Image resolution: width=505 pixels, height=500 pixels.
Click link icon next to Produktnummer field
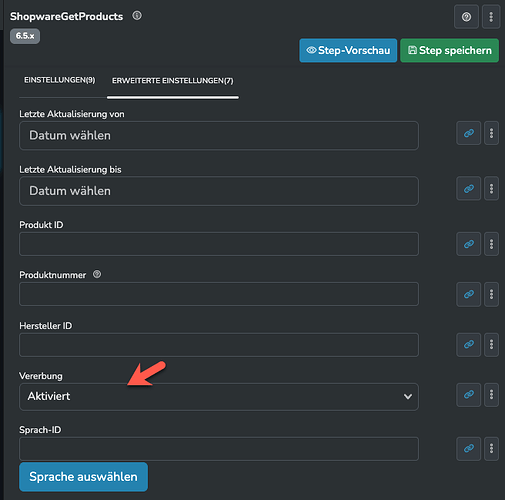469,294
